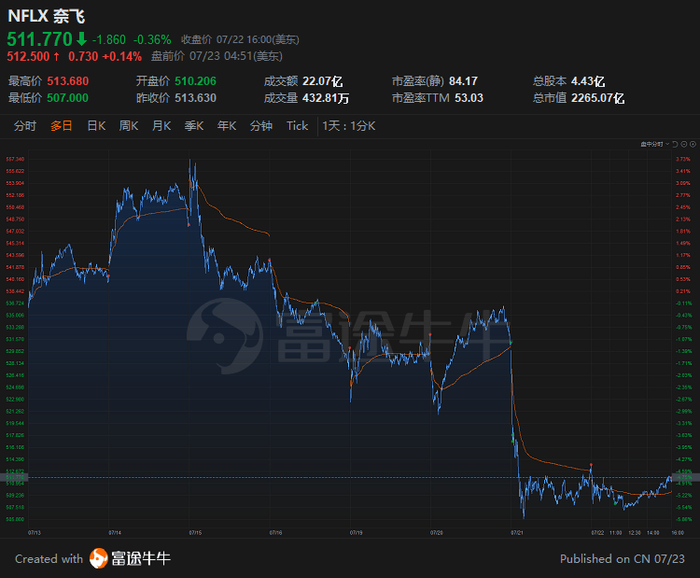This screenshot has height=578, width=700.
Task: Click the pre-market price 512.500
Action: tap(28, 57)
